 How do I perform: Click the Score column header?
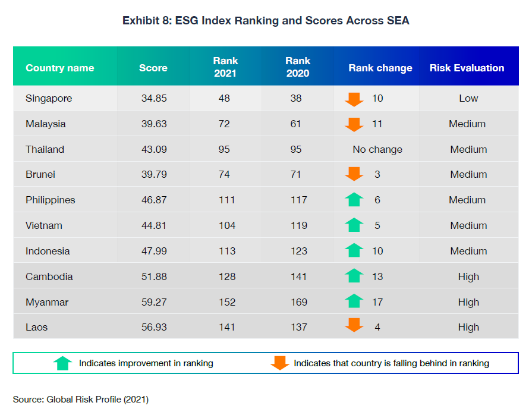[153, 68]
